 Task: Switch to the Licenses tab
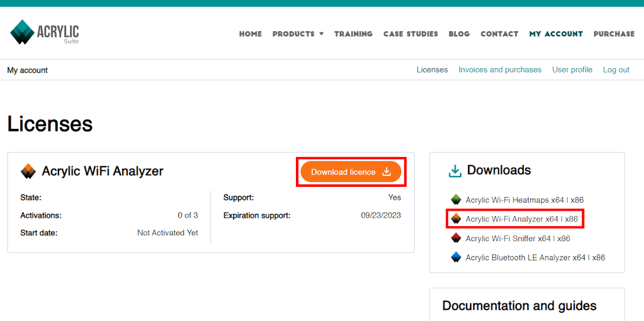[432, 70]
